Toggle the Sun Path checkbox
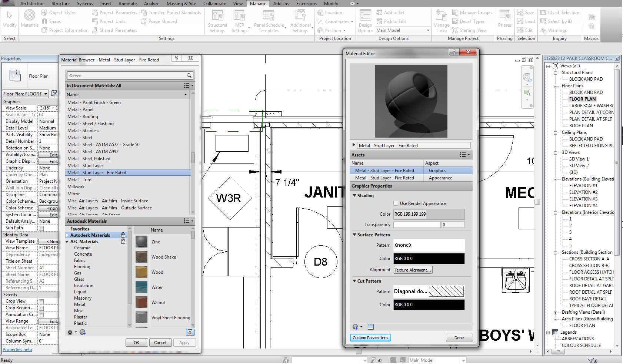The width and height of the screenshot is (623, 364). [x=41, y=228]
